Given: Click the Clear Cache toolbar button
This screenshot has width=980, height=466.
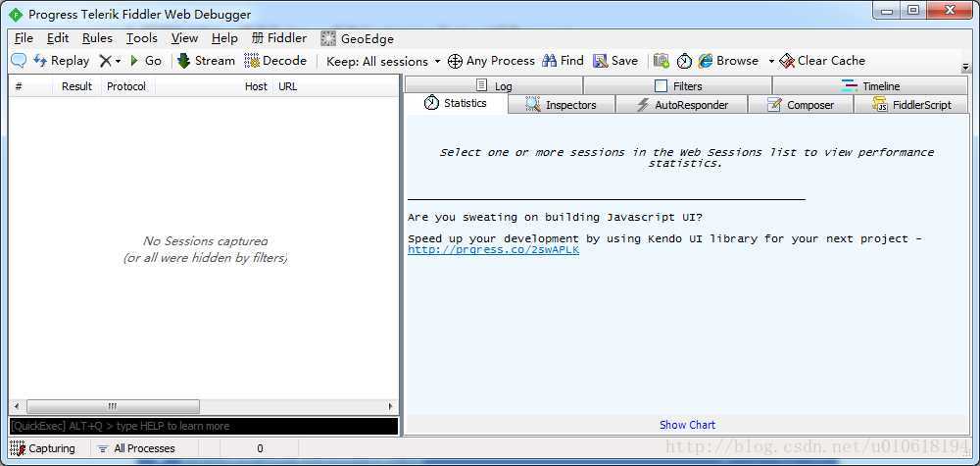Looking at the screenshot, I should [822, 61].
